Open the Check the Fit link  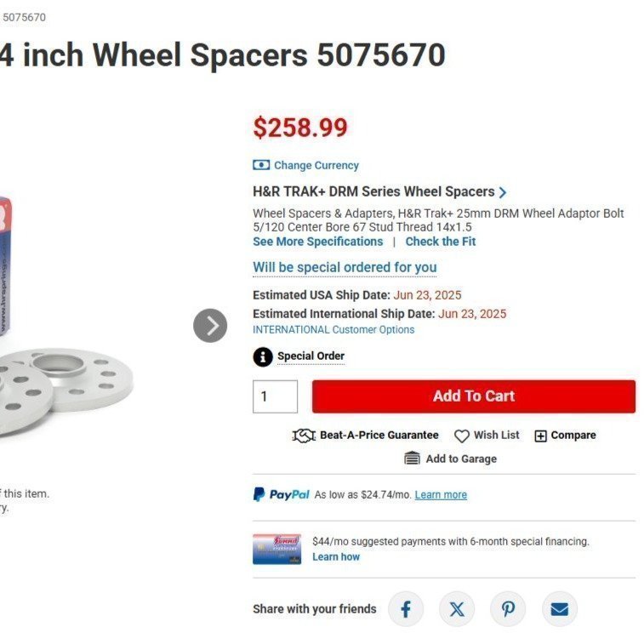(440, 242)
